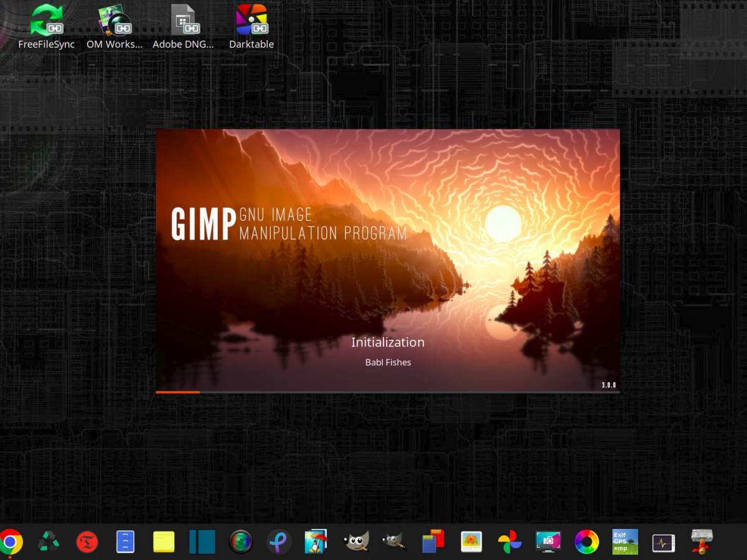747x560 pixels.
Task: Open the FreeFileSync desktop shortcut
Action: [46, 27]
